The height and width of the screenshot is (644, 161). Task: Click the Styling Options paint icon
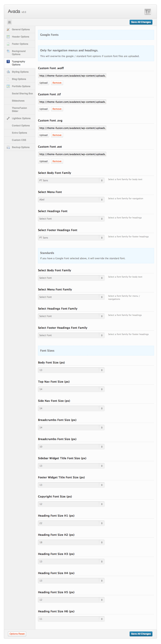tap(8, 72)
